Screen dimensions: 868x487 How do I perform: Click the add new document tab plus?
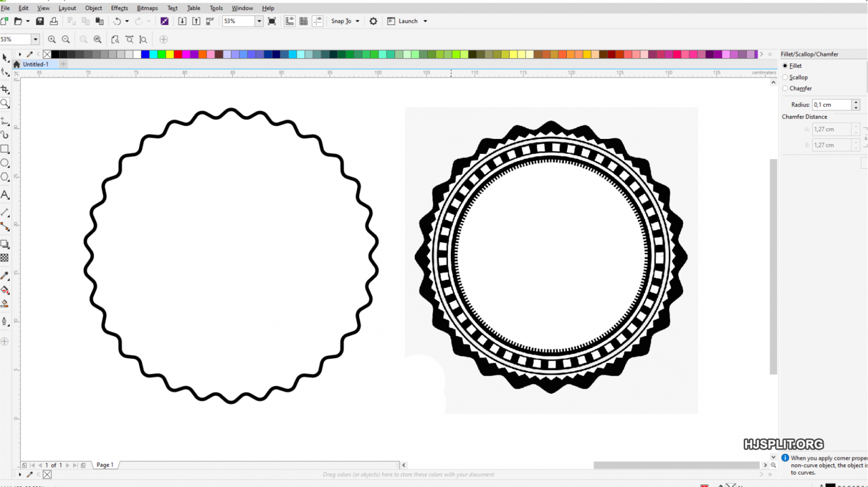[63, 64]
